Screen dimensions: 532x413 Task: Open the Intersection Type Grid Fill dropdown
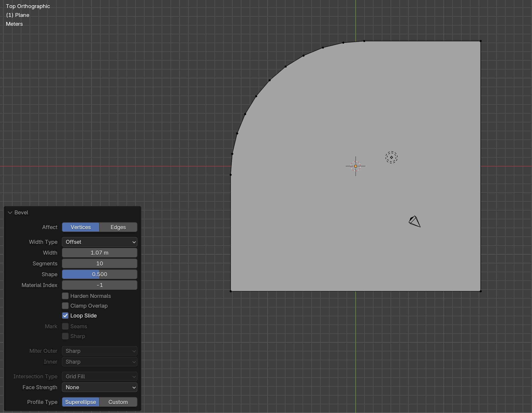[x=100, y=376]
